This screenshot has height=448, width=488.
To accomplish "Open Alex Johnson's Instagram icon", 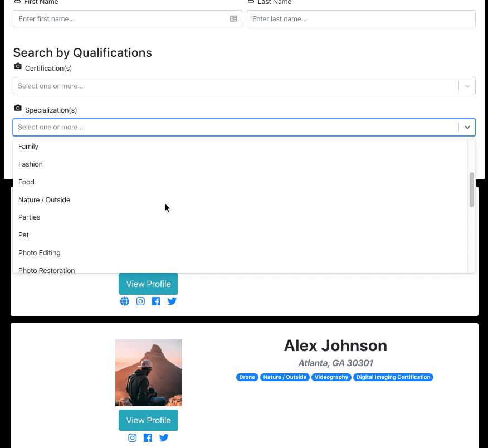I will pyautogui.click(x=133, y=438).
